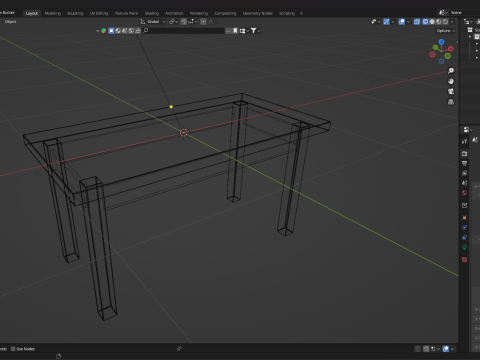This screenshot has height=360, width=480.
Task: Open the viewport shading options dropdown
Action: [x=452, y=22]
